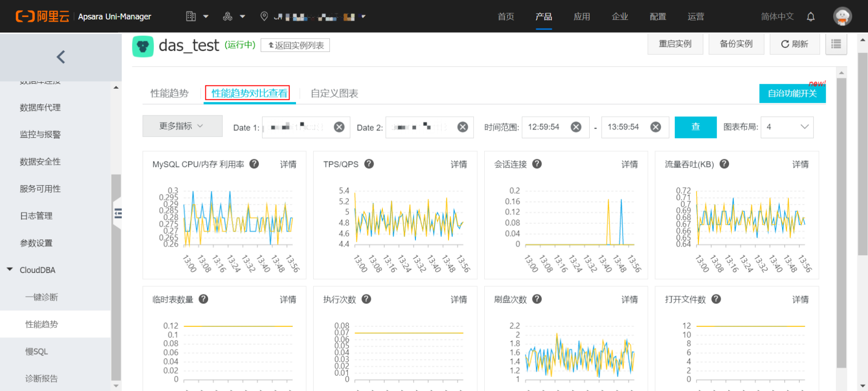Select 配置 in top navigation
Image resolution: width=868 pixels, height=391 pixels.
[658, 17]
